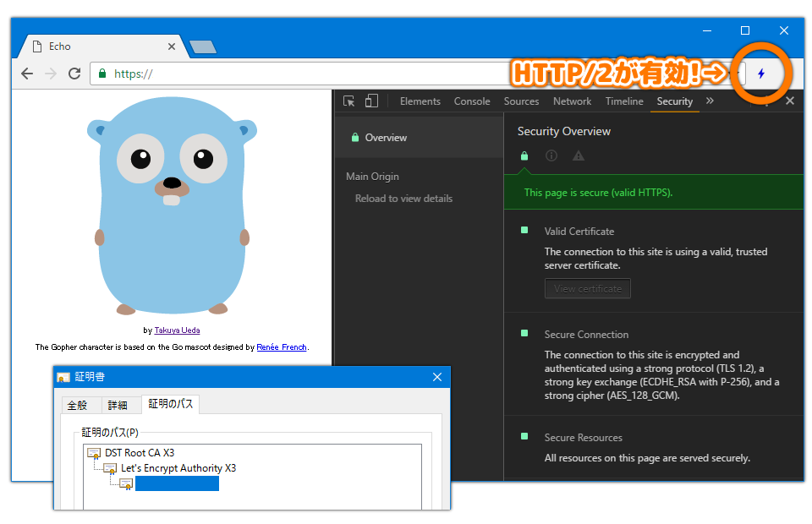Click the View certificate button

[588, 289]
